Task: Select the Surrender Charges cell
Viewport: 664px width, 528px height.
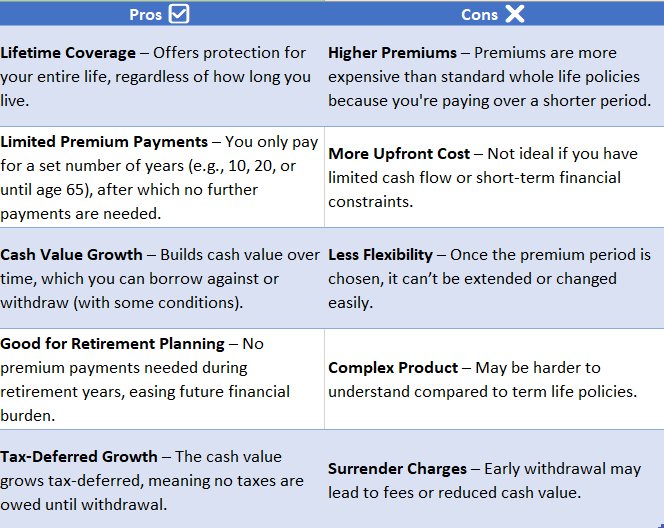Action: pyautogui.click(x=494, y=479)
